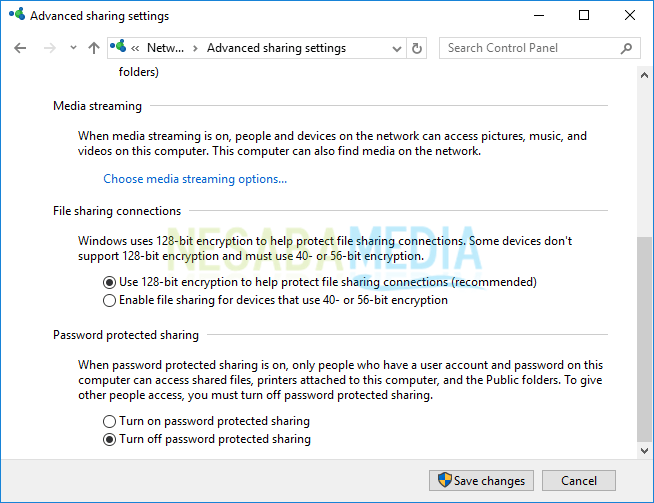The width and height of the screenshot is (654, 503).
Task: Open Choose media streaming options link
Action: [x=195, y=179]
